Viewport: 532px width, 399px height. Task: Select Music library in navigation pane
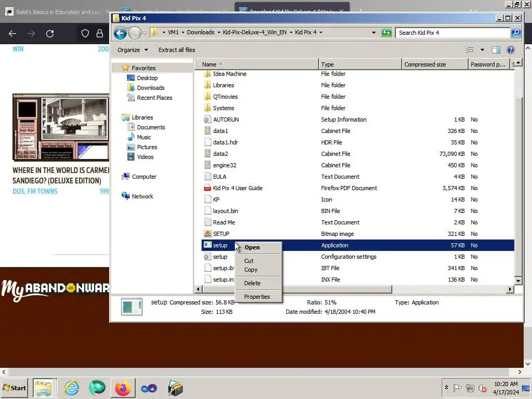coord(144,137)
